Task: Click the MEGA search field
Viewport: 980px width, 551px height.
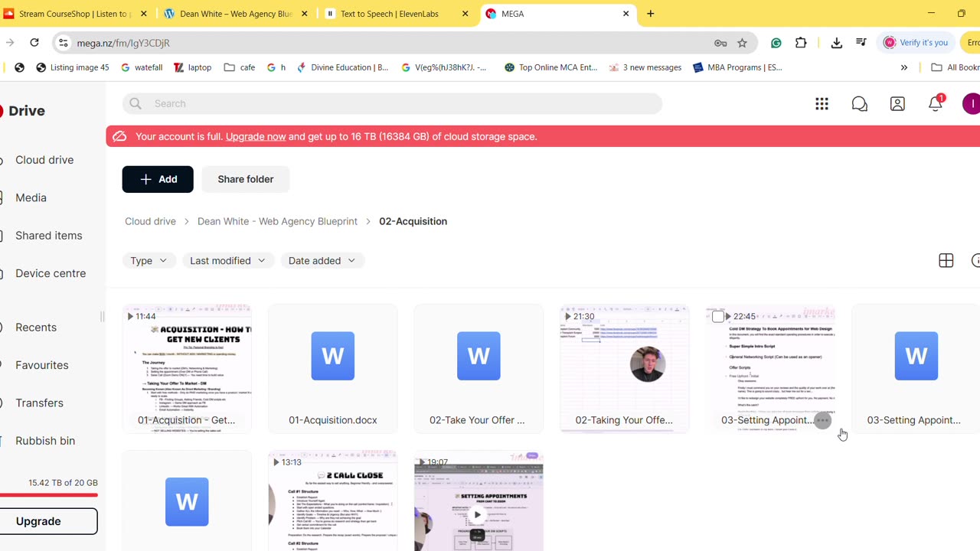Action: (x=392, y=103)
